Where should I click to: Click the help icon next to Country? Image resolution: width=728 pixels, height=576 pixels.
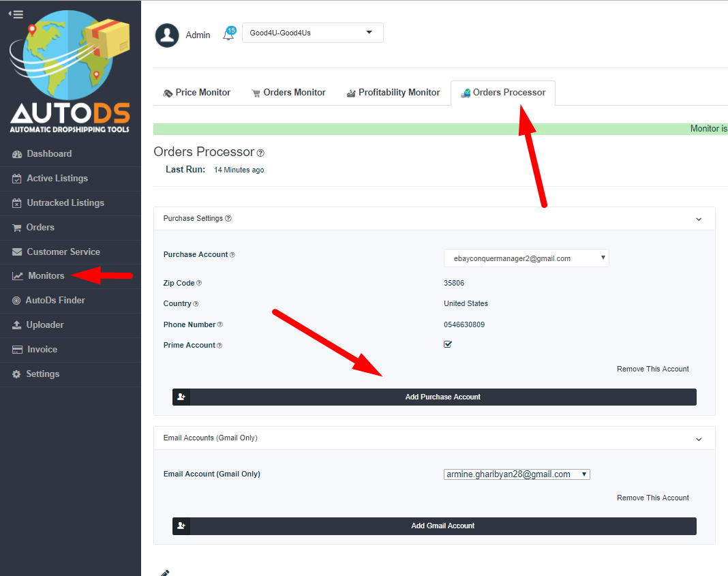tap(196, 304)
